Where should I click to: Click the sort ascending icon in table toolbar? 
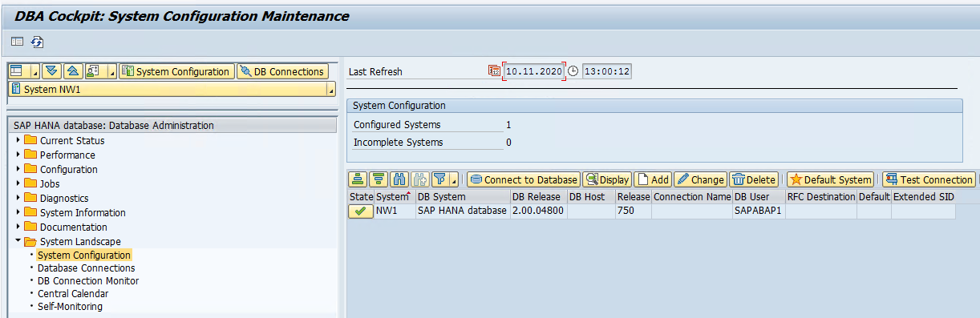click(358, 179)
